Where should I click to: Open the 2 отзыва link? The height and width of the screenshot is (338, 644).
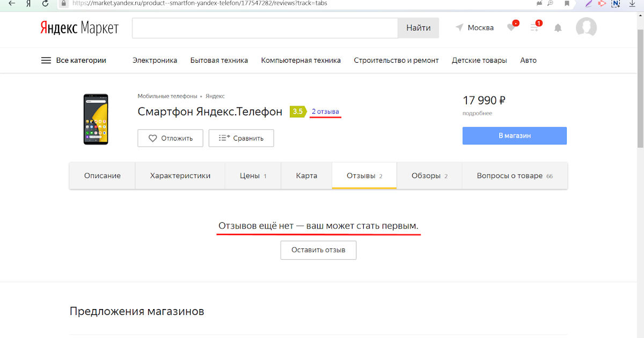point(325,112)
